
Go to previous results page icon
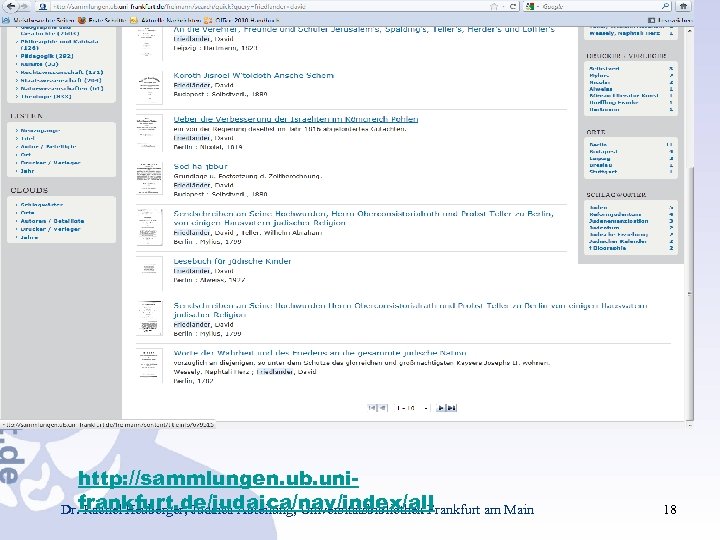(x=382, y=408)
